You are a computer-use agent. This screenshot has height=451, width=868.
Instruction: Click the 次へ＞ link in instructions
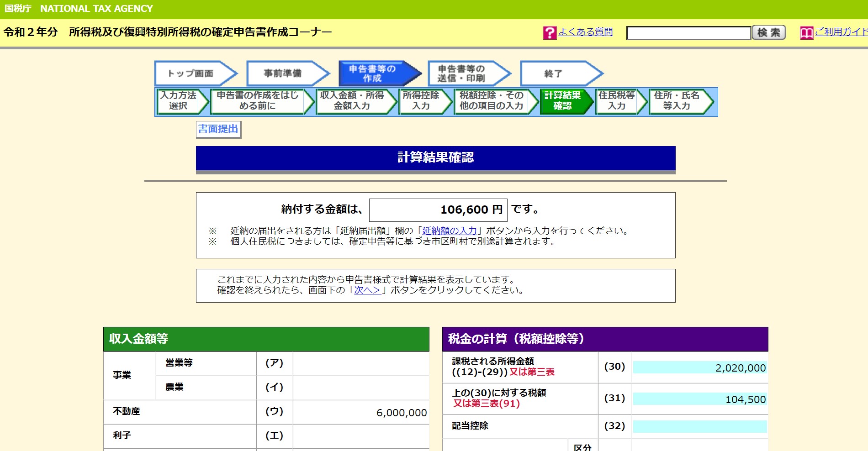point(367,290)
